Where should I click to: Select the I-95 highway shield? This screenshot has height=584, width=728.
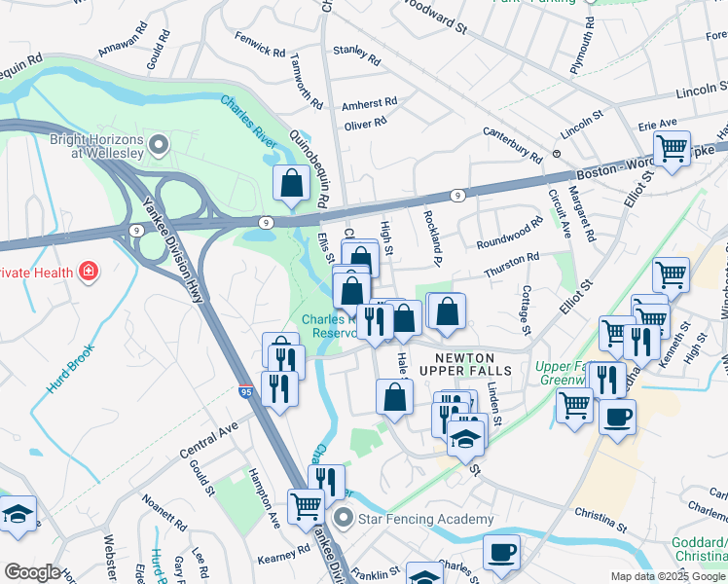click(x=246, y=391)
